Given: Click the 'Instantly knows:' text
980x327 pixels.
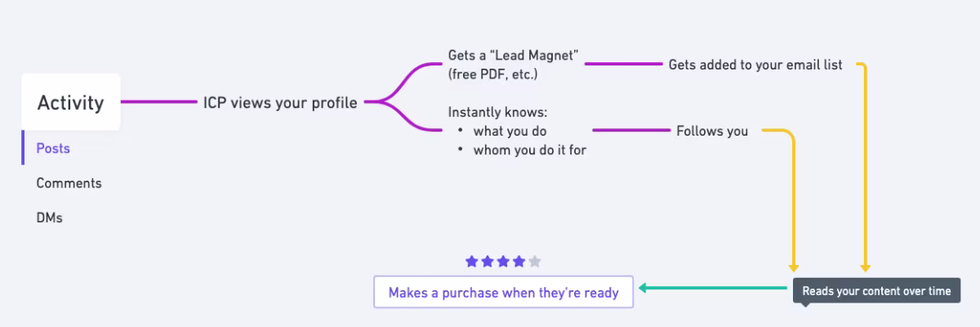Looking at the screenshot, I should 497,112.
